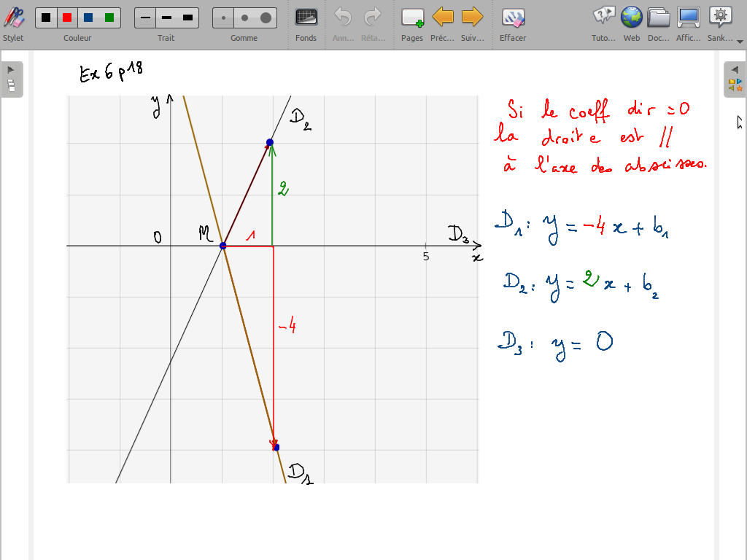Pick the green pen color

point(109,17)
